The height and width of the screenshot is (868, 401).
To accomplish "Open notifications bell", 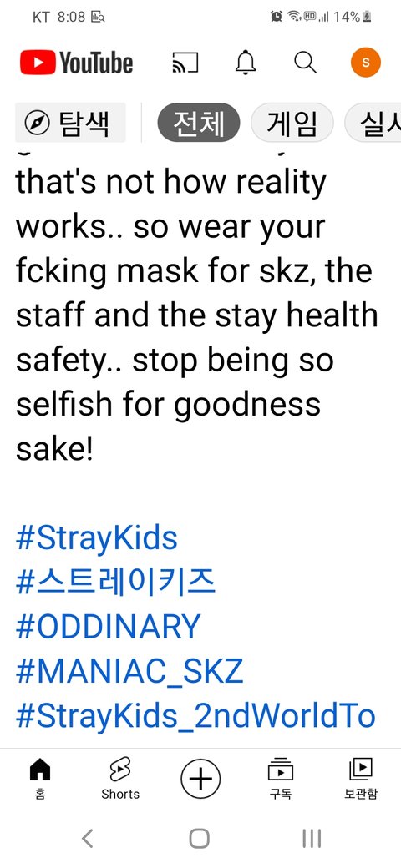I will tap(246, 62).
